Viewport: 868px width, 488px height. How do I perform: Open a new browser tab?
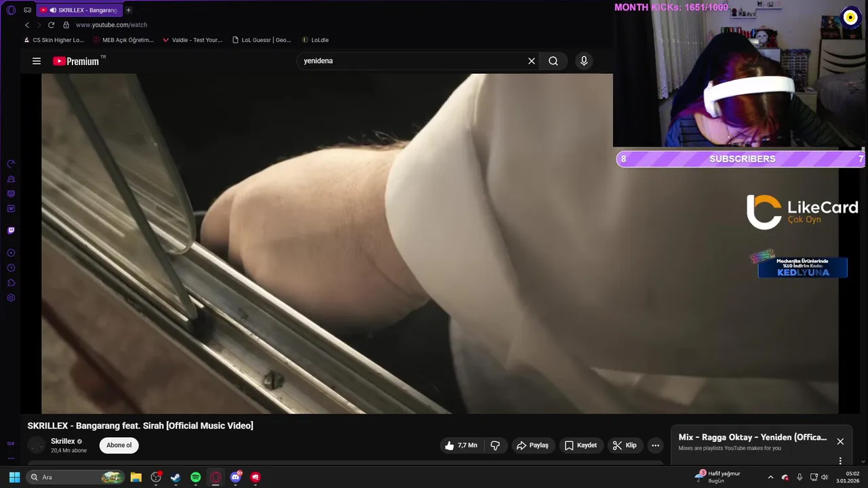pyautogui.click(x=128, y=10)
